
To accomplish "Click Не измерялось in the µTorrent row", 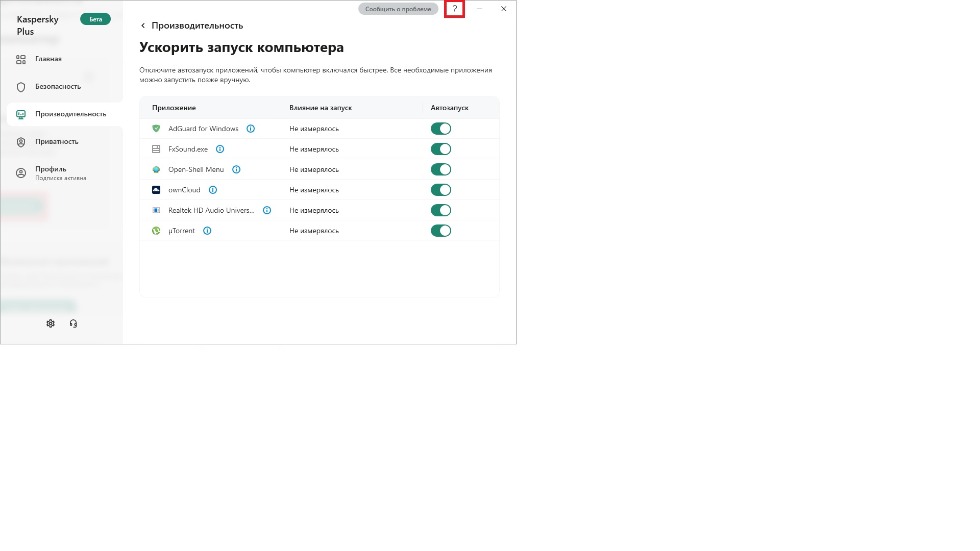I will [x=314, y=231].
